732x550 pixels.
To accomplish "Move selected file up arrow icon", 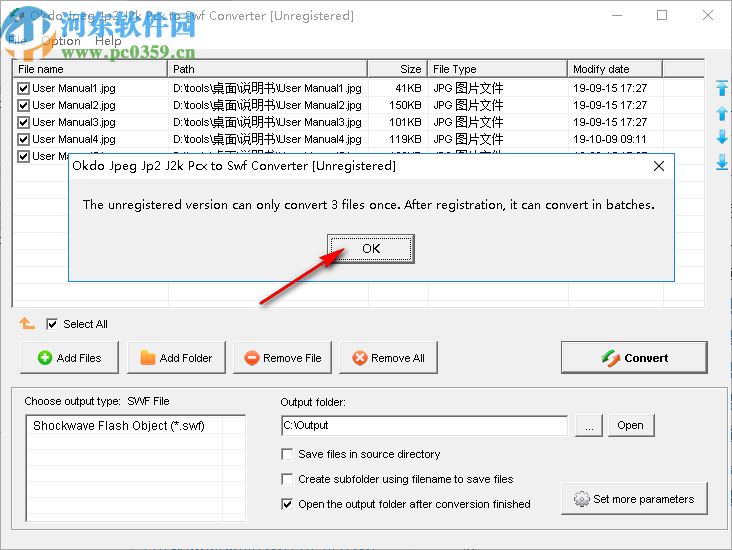I will coord(722,113).
